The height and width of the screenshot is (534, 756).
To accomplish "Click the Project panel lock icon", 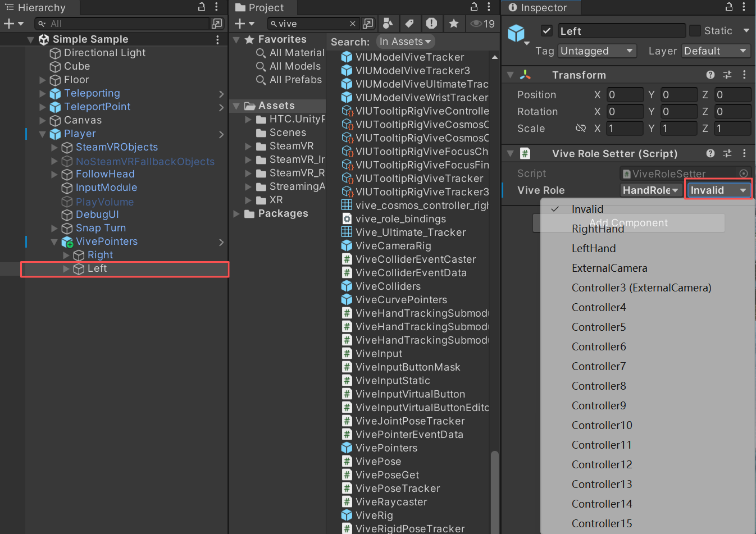I will pyautogui.click(x=474, y=7).
